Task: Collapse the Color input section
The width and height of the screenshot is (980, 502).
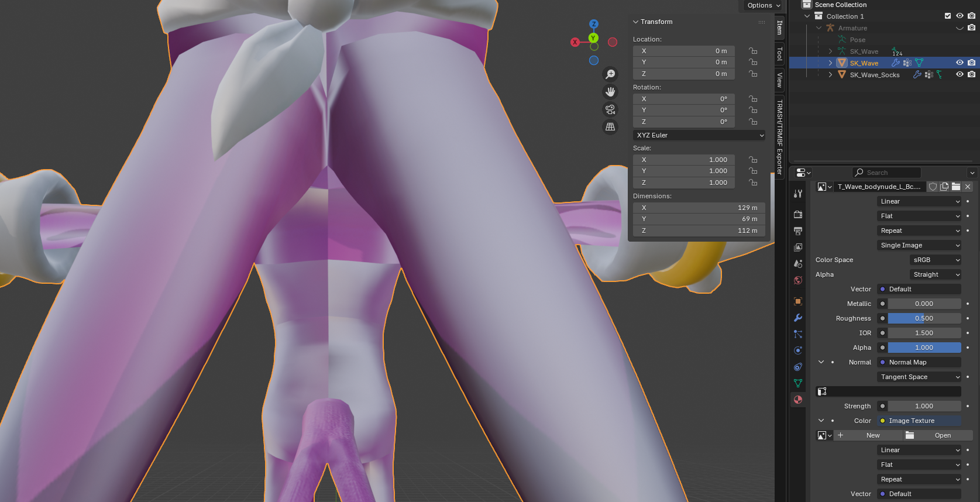Action: [x=821, y=421]
